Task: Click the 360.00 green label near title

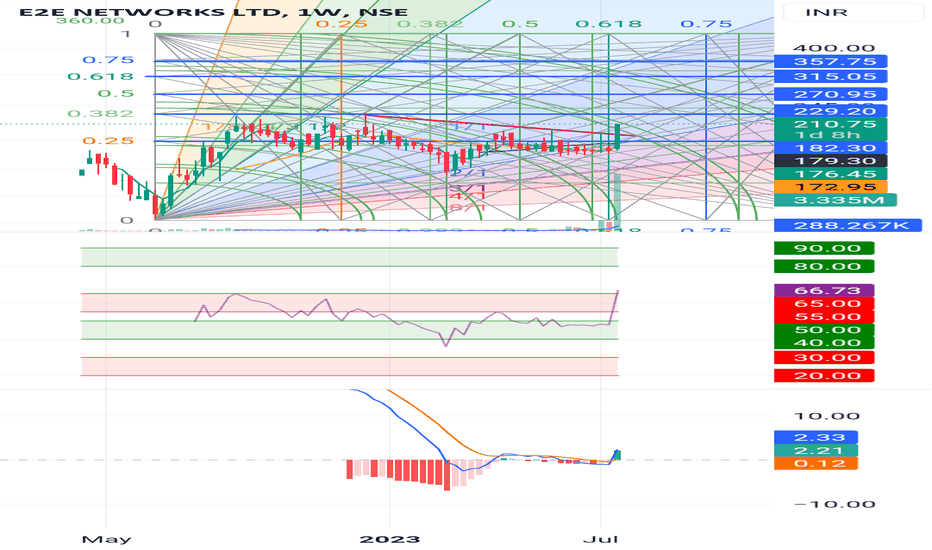Action: pyautogui.click(x=90, y=21)
